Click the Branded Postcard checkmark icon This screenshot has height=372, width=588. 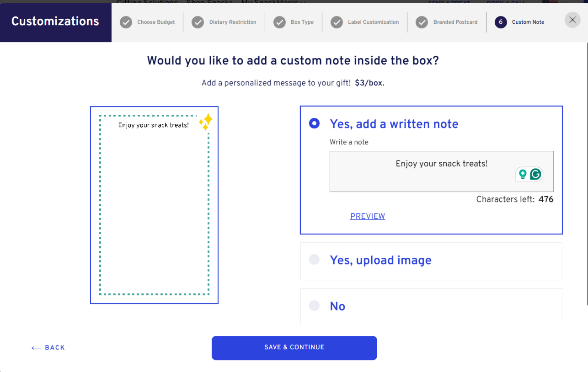coord(422,22)
